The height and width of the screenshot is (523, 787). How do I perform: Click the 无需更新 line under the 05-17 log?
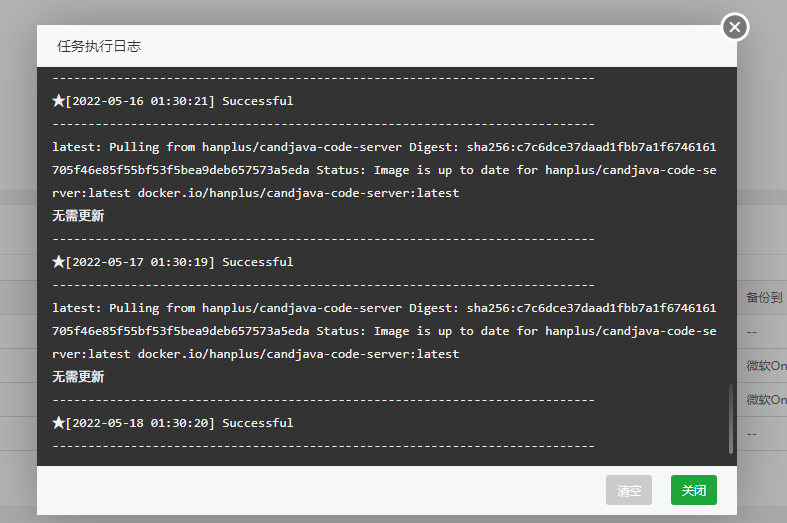pos(78,377)
